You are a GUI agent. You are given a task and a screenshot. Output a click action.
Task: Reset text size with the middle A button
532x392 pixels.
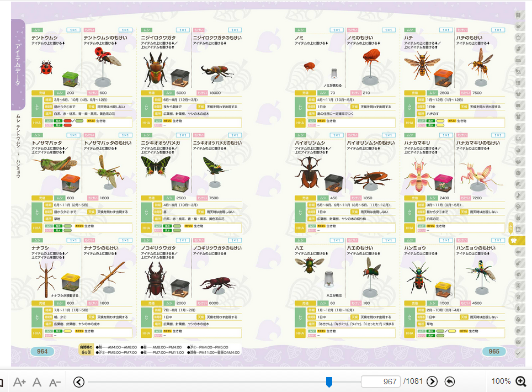pyautogui.click(x=37, y=382)
